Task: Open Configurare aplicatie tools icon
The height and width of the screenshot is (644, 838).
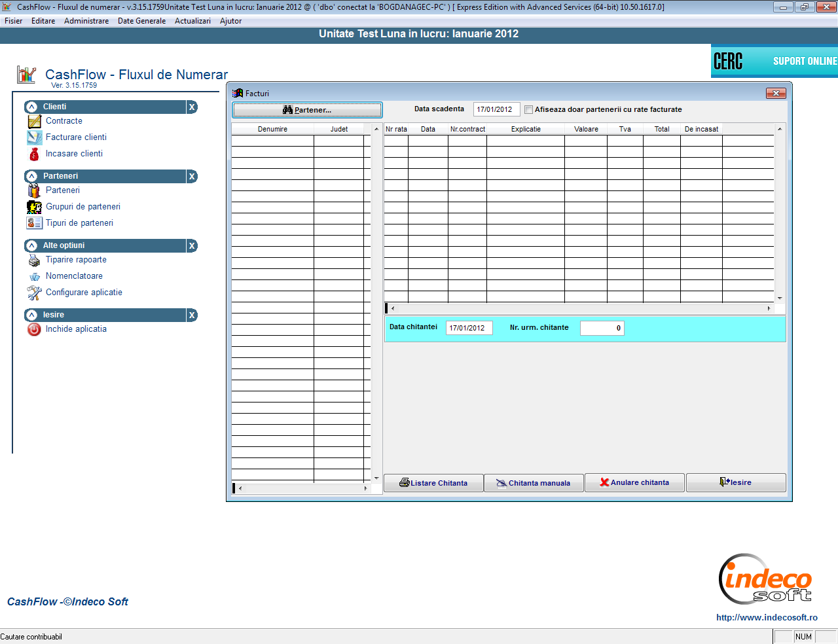Action: [x=34, y=293]
